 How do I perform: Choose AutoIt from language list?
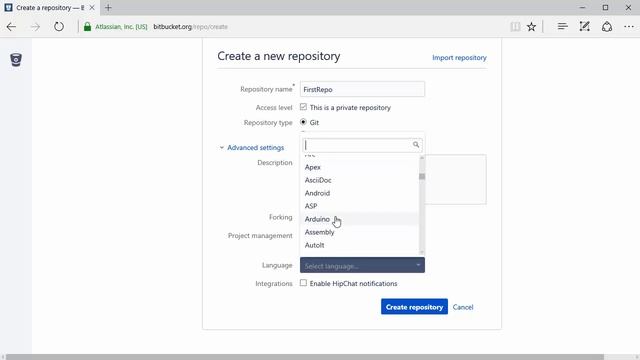point(360,245)
